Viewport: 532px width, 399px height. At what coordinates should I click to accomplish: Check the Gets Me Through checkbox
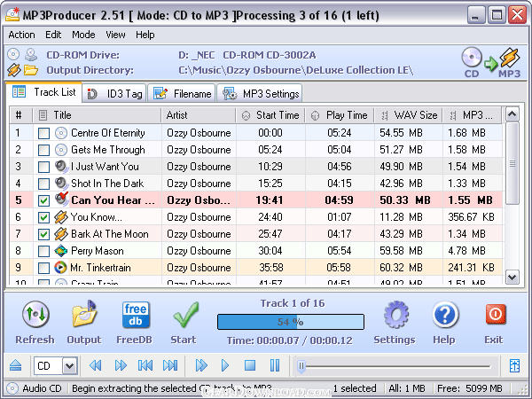click(x=43, y=150)
